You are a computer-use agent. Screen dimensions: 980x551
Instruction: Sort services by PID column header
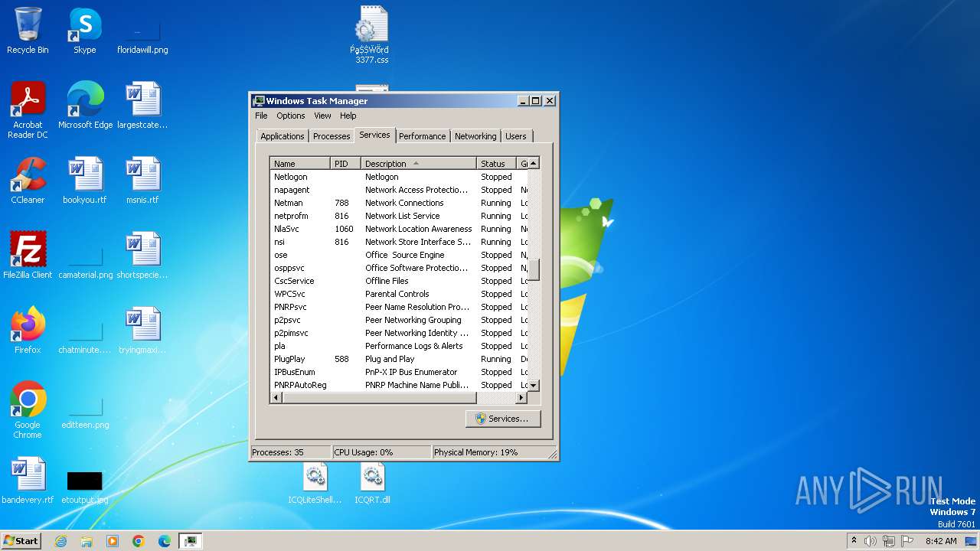pyautogui.click(x=346, y=164)
